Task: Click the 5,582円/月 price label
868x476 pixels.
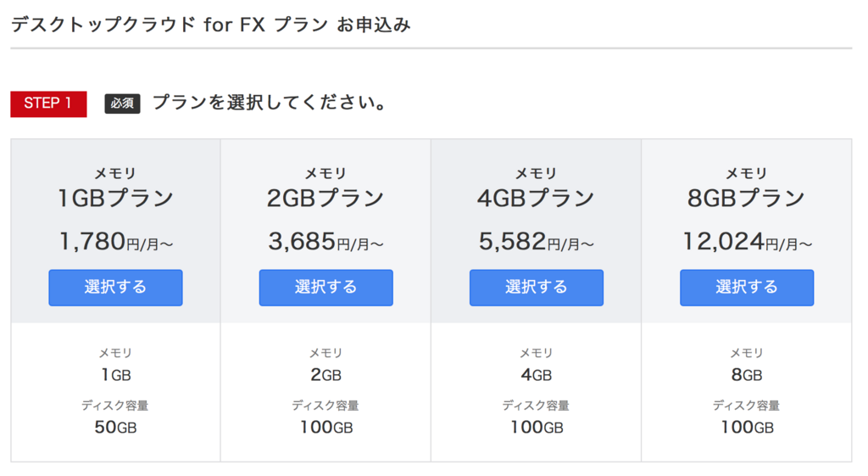Action: (536, 243)
